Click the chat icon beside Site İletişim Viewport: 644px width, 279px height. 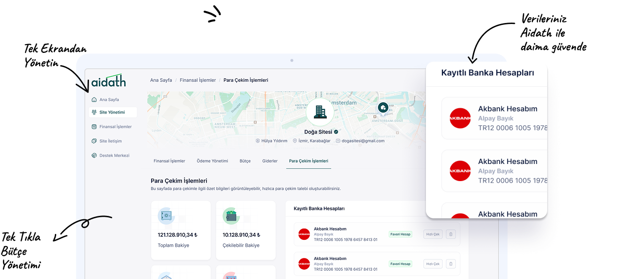click(x=94, y=141)
